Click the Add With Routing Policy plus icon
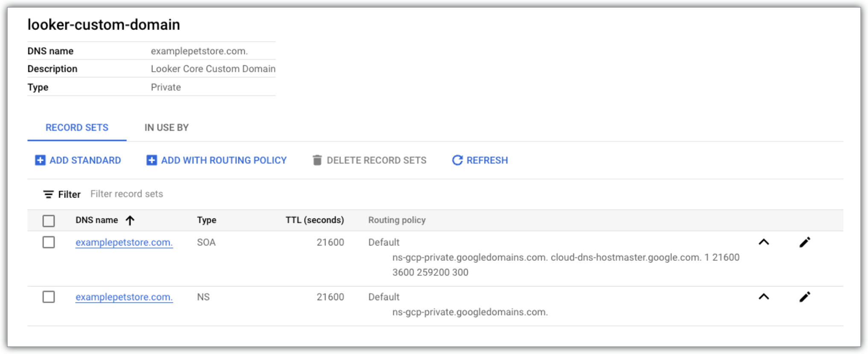The width and height of the screenshot is (868, 354). (x=152, y=160)
